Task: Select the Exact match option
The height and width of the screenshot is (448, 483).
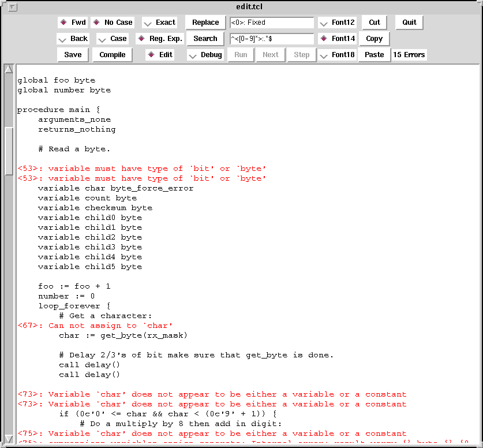Action: pos(160,23)
